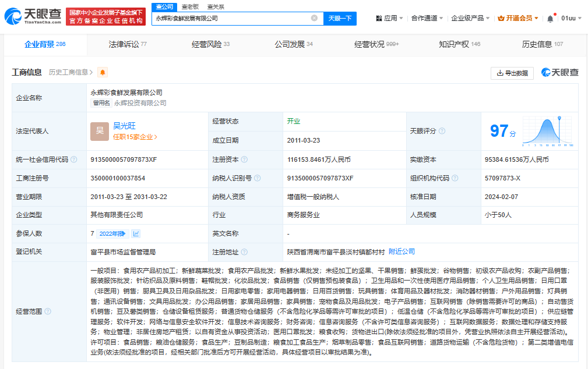The image size is (588, 369).
Task: Click the notification bell icon in top bar
Action: pos(550,18)
